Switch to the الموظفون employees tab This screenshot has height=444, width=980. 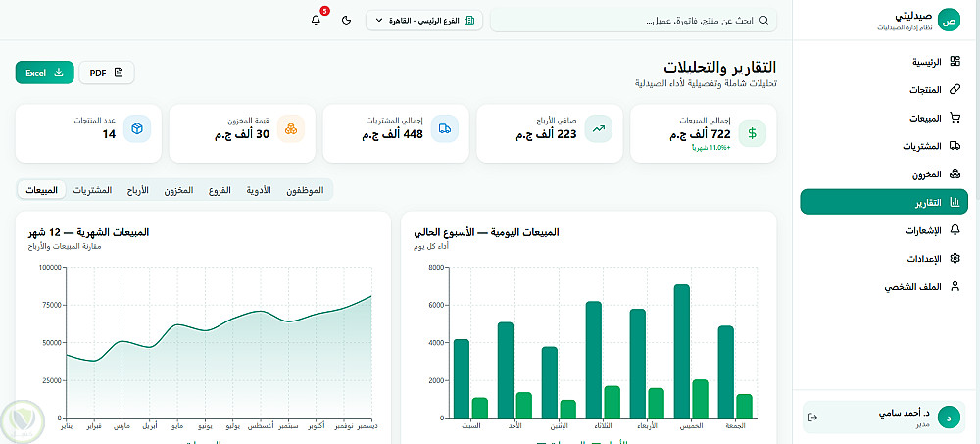click(x=305, y=190)
